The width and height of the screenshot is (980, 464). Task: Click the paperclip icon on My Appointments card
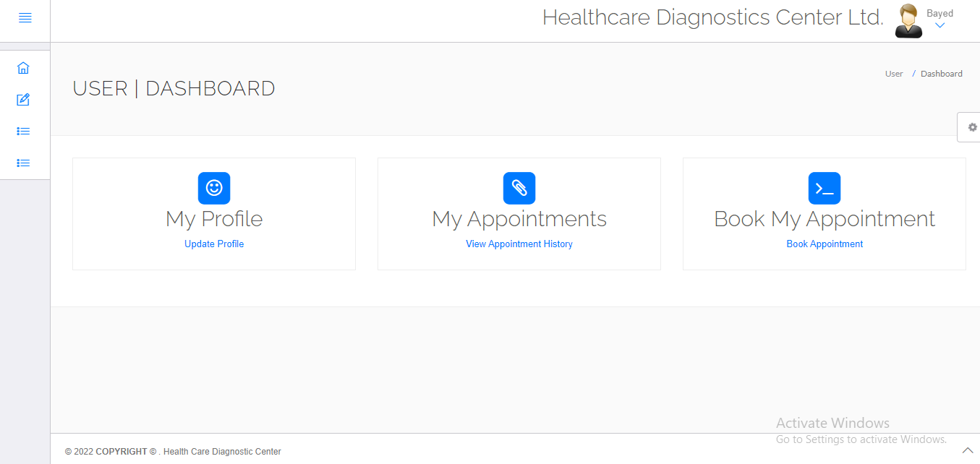(x=519, y=187)
